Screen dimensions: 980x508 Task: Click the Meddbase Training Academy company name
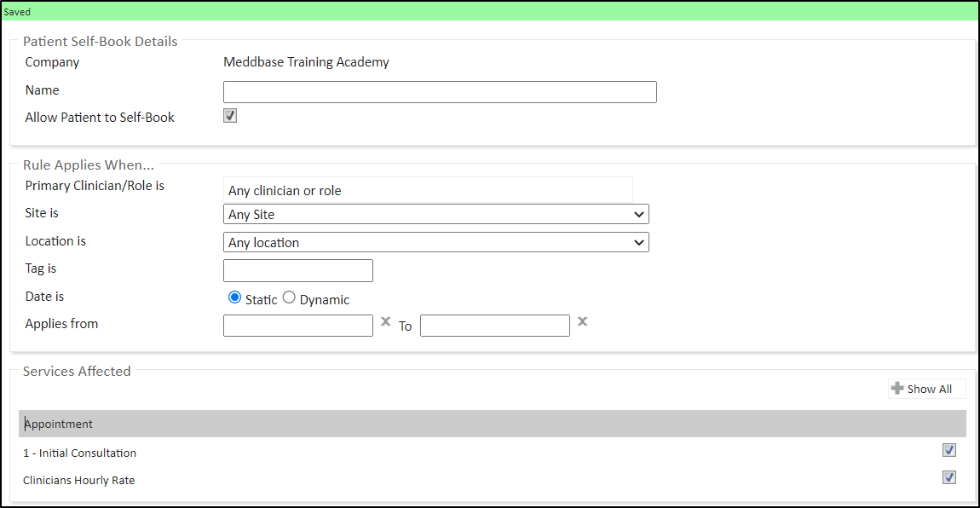[306, 62]
